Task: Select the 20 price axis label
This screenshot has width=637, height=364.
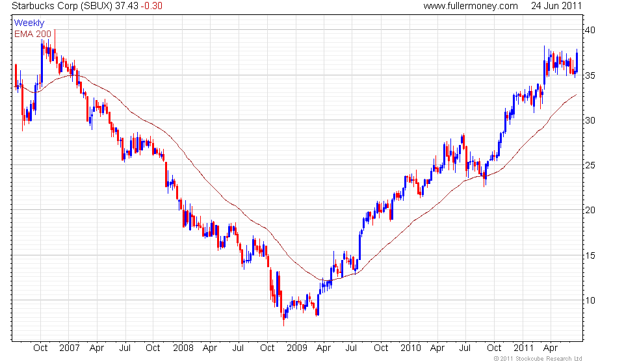Action: pos(589,210)
